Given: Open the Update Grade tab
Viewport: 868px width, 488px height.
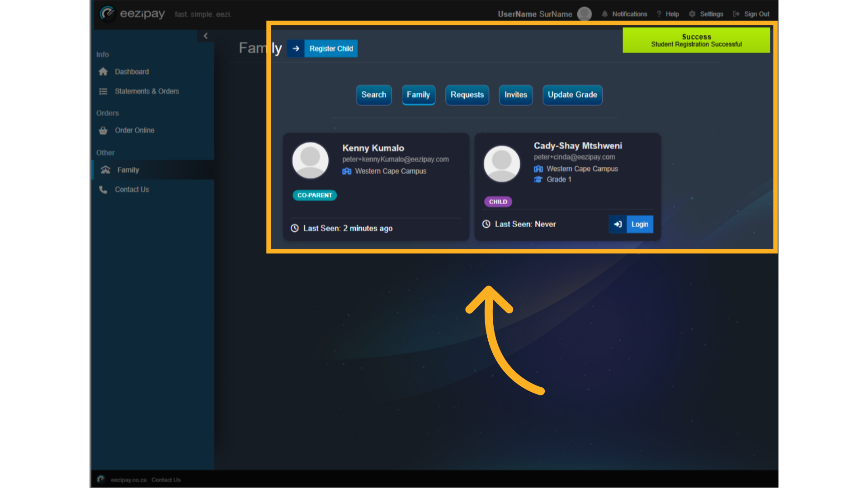Looking at the screenshot, I should 572,95.
